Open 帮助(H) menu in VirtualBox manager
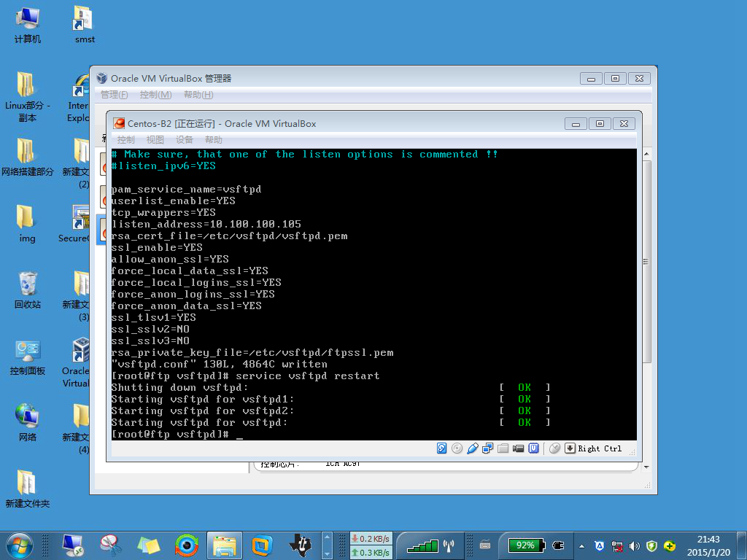The image size is (747, 560). pos(198,94)
